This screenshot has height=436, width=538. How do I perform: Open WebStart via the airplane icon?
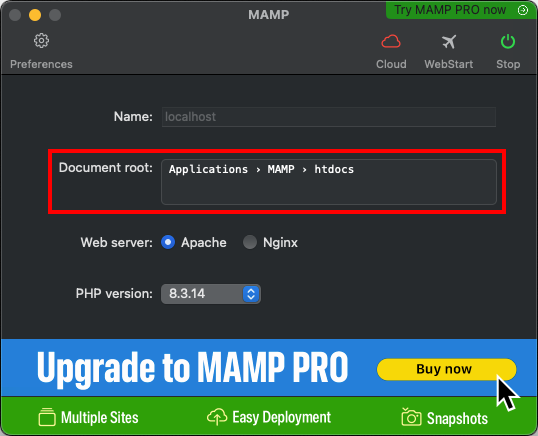(448, 42)
